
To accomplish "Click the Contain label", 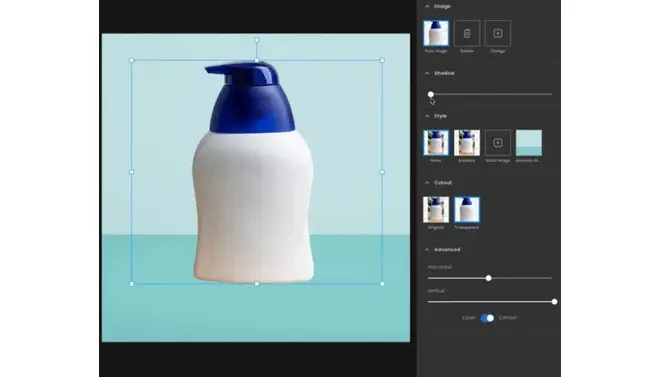I will click(x=508, y=318).
